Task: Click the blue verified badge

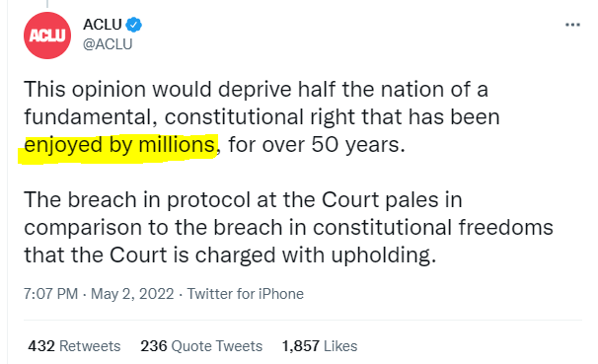Action: click(134, 25)
